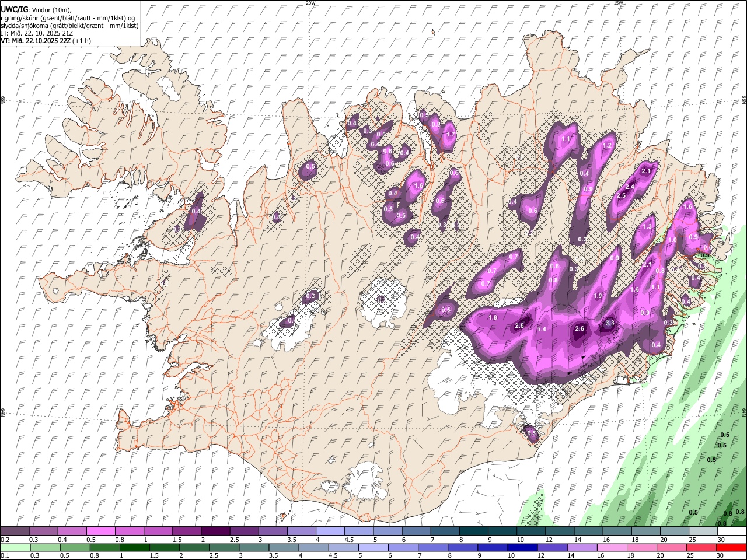Image resolution: width=747 pixels, height=560 pixels.
Task: Click the 1.9 snowfall value label
Action: [x=598, y=296]
